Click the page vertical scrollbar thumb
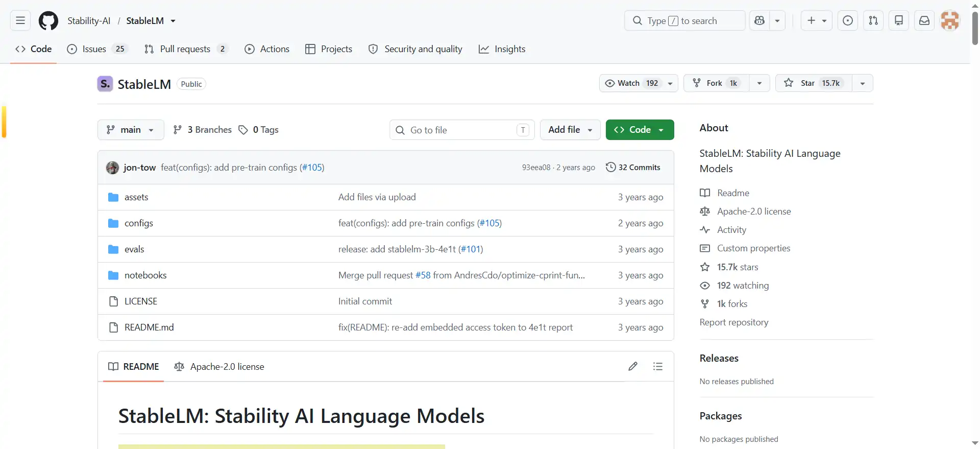980x449 pixels. [975, 28]
